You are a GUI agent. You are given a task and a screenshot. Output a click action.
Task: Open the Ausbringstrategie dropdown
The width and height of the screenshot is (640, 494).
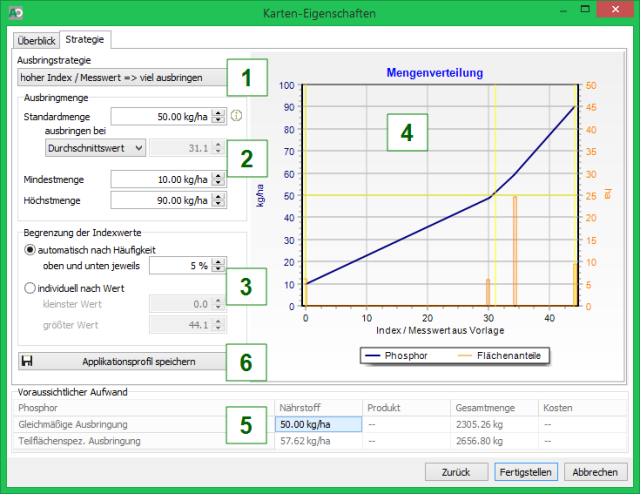coord(121,77)
